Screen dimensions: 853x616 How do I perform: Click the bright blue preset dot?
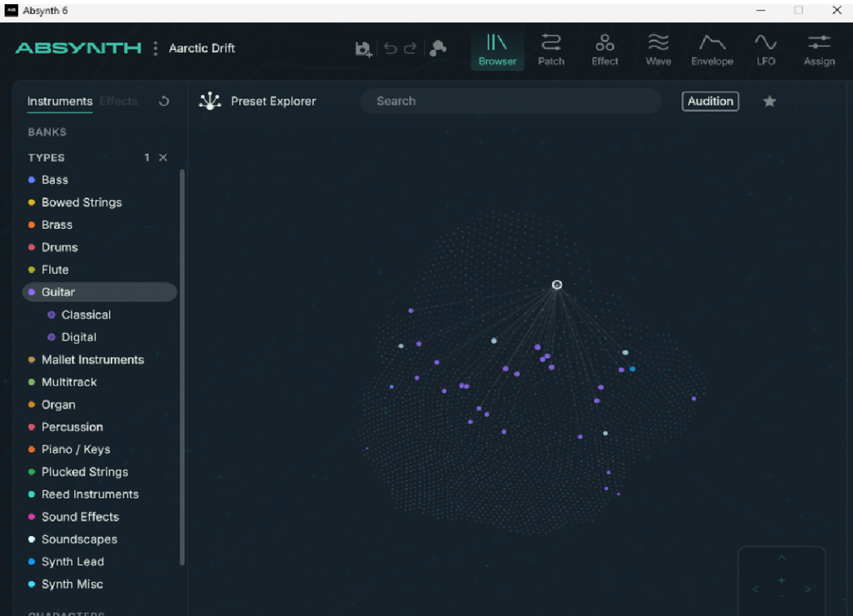(632, 369)
